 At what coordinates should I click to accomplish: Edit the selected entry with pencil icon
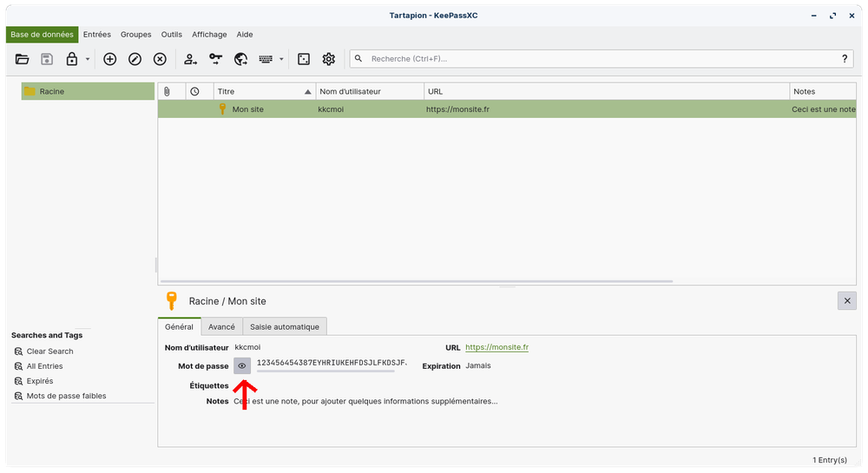[x=135, y=59]
